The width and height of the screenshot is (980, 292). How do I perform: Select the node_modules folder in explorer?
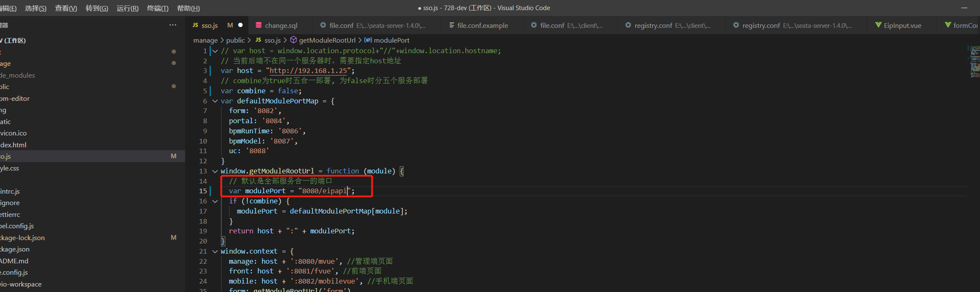click(93, 75)
